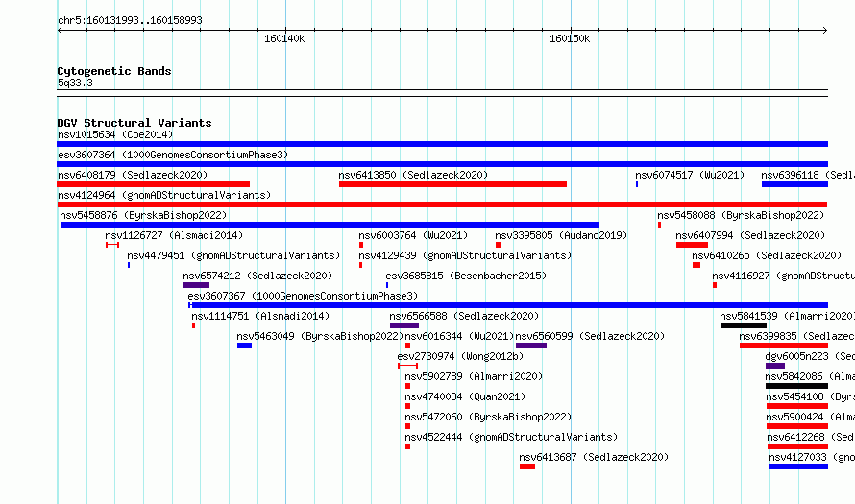Click nsv3395805 (Audano2019) label
855x504 pixels.
tap(561, 235)
